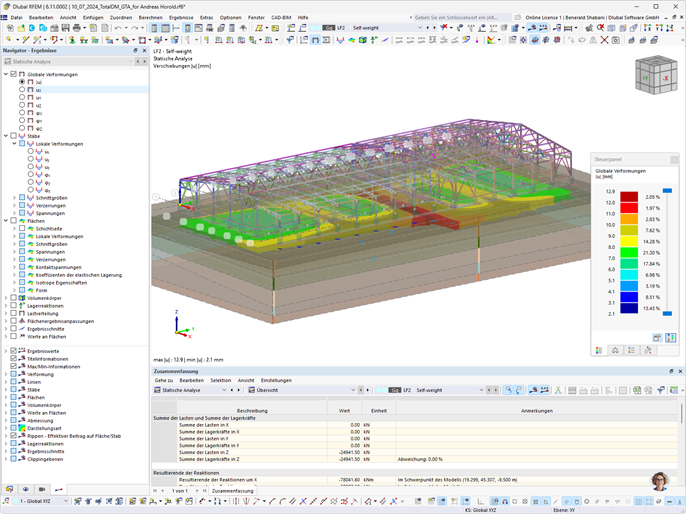Click the navigation view cube
Image resolution: width=686 pixels, height=514 pixels.
pyautogui.click(x=656, y=74)
